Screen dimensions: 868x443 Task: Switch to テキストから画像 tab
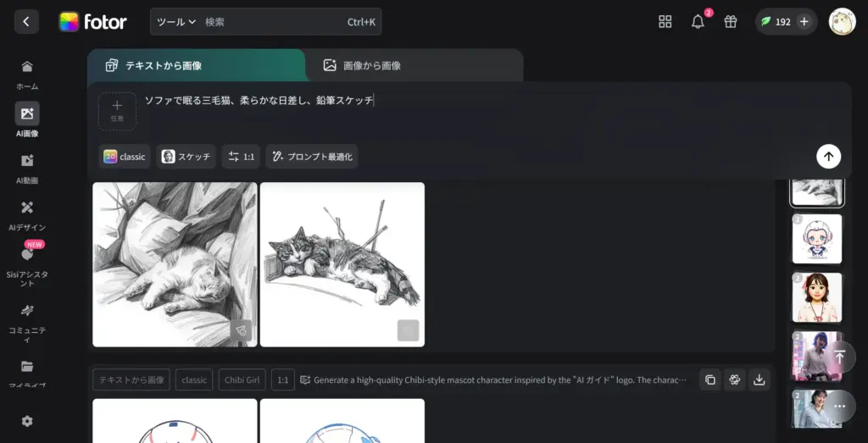tap(196, 65)
